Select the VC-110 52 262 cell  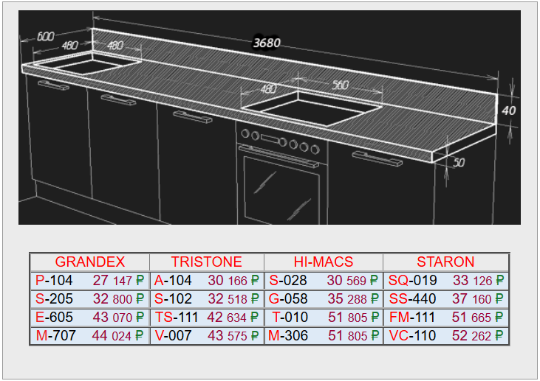pos(446,336)
